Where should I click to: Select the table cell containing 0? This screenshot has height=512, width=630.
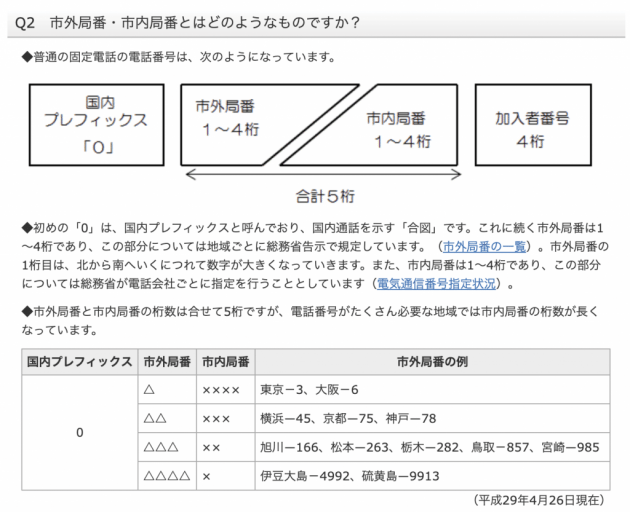pyautogui.click(x=79, y=433)
